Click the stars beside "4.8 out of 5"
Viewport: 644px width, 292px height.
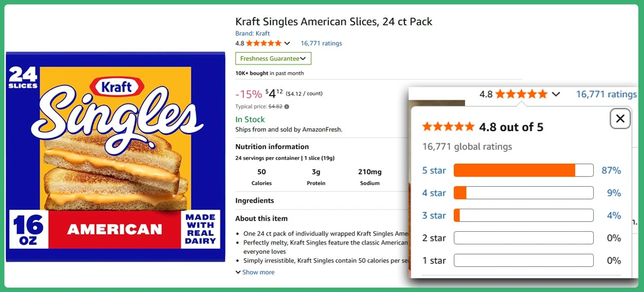[448, 127]
